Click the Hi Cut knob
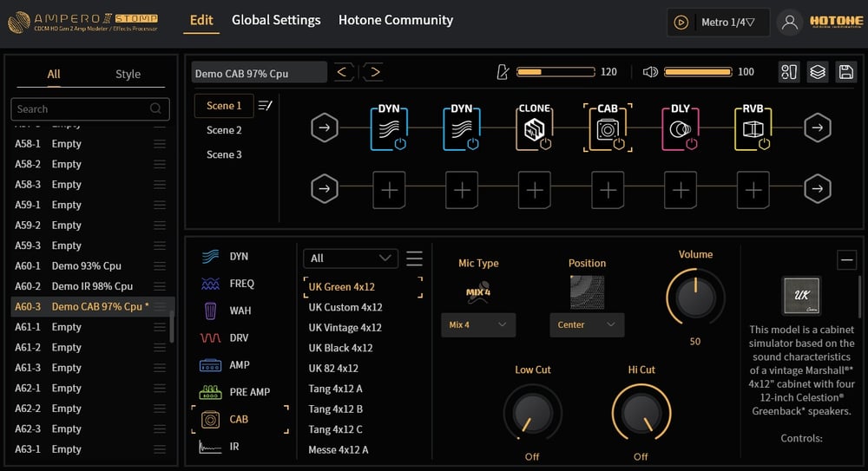The height and width of the screenshot is (471, 868). pos(641,412)
